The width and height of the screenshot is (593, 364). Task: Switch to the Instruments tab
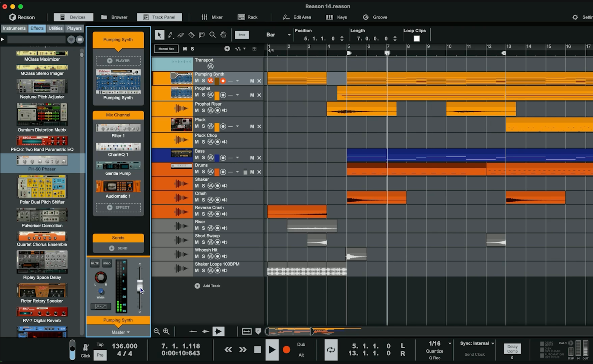click(x=14, y=28)
